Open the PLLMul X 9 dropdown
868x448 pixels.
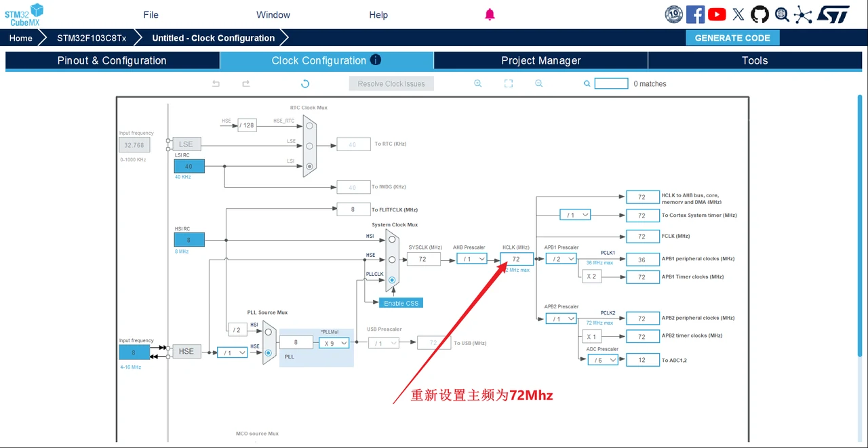[334, 343]
